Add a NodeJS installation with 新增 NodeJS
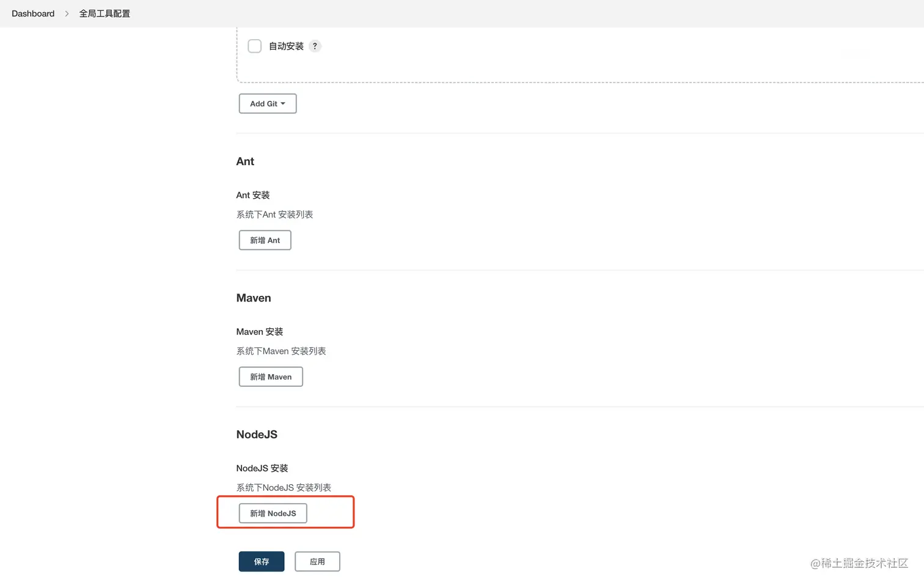Image resolution: width=924 pixels, height=585 pixels. tap(273, 513)
